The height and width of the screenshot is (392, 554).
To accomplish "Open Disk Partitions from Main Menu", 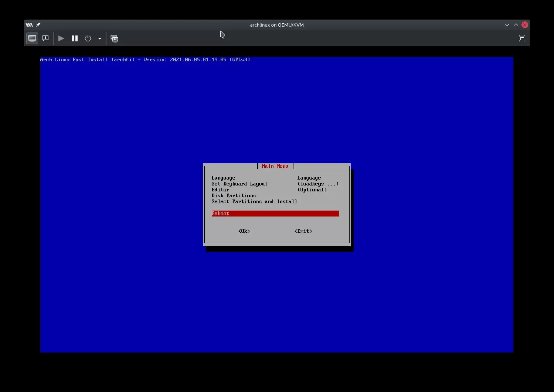I will click(x=234, y=196).
